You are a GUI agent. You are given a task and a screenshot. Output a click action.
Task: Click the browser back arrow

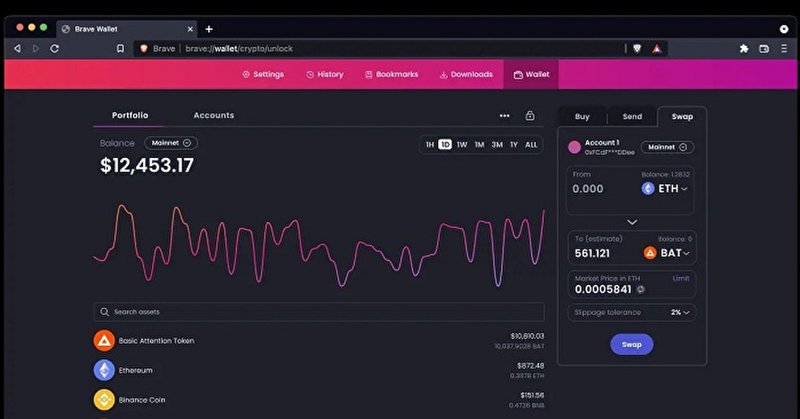pos(17,48)
